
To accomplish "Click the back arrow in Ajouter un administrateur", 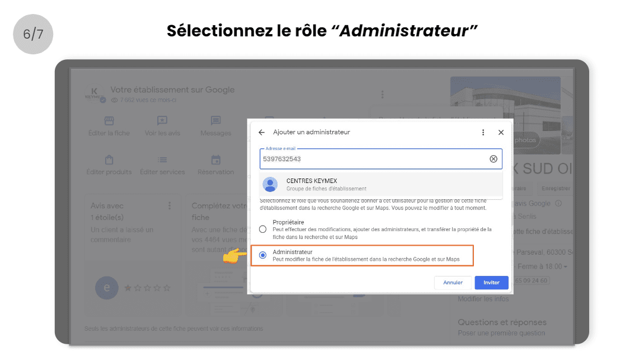I will pos(262,132).
